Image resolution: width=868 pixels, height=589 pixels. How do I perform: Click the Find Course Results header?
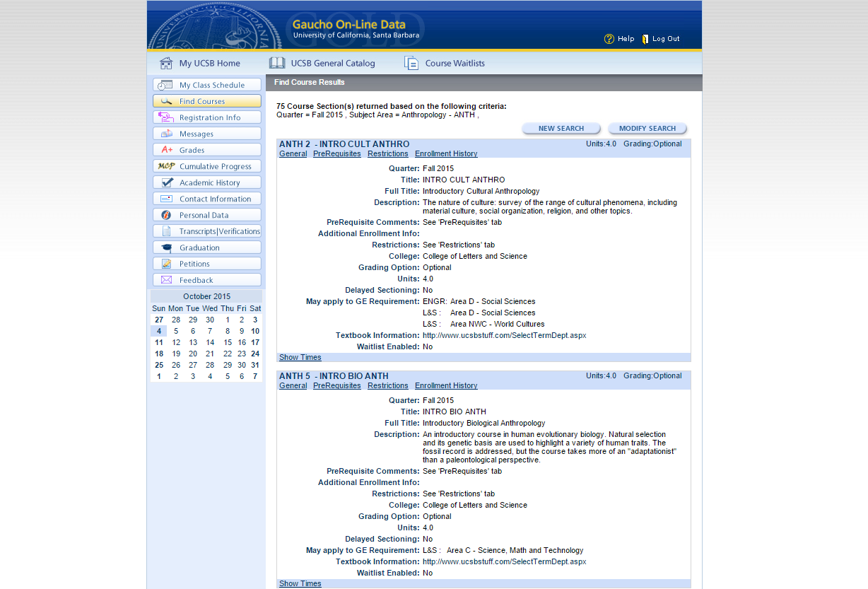click(x=310, y=82)
